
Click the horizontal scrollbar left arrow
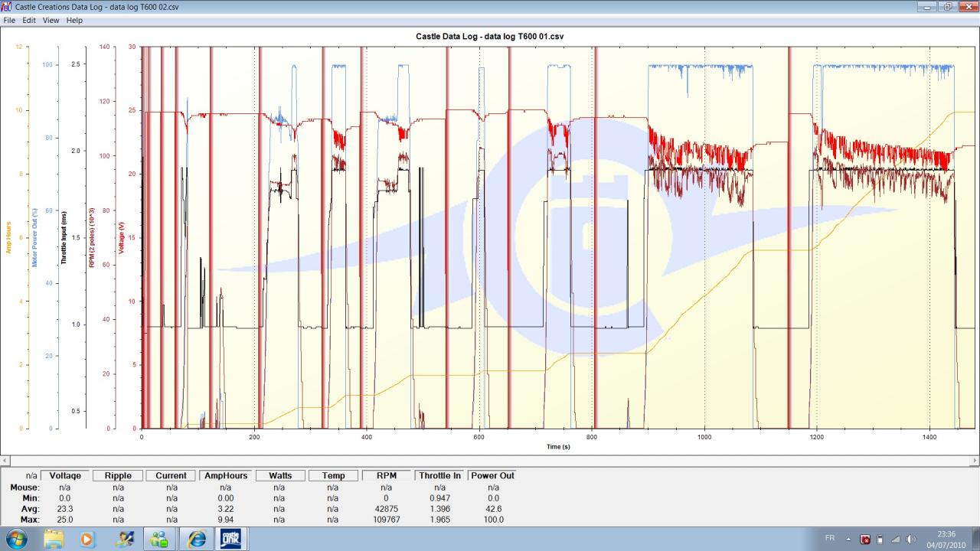[5, 461]
